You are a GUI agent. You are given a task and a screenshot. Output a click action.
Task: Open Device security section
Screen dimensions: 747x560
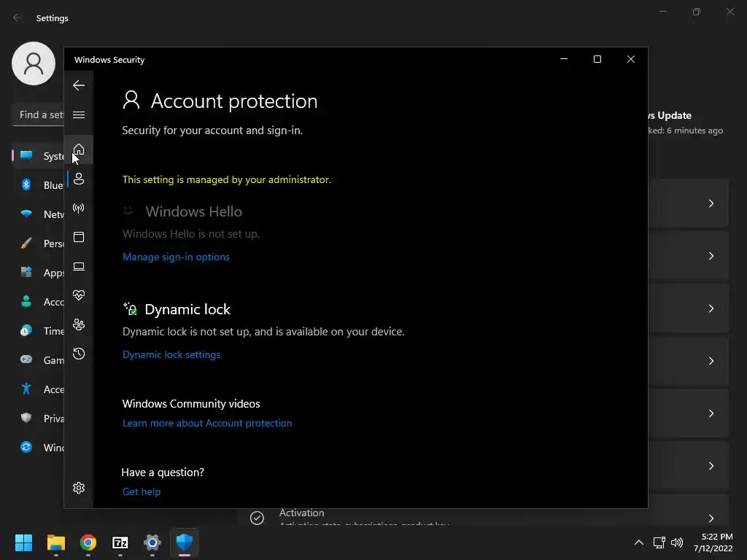(79, 266)
